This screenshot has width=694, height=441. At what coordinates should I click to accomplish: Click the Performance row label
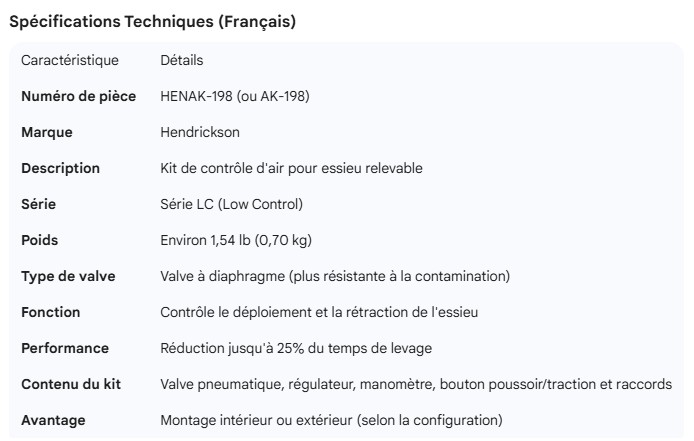(65, 349)
